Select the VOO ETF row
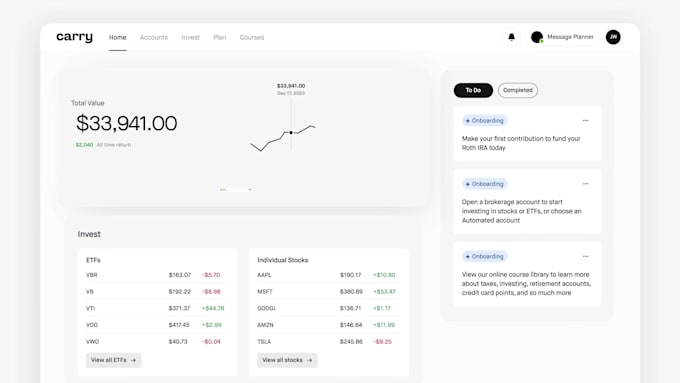This screenshot has height=383, width=680. 157,325
